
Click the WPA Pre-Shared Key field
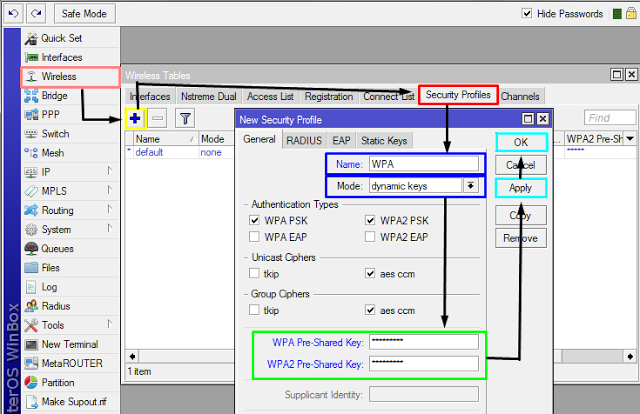424,342
